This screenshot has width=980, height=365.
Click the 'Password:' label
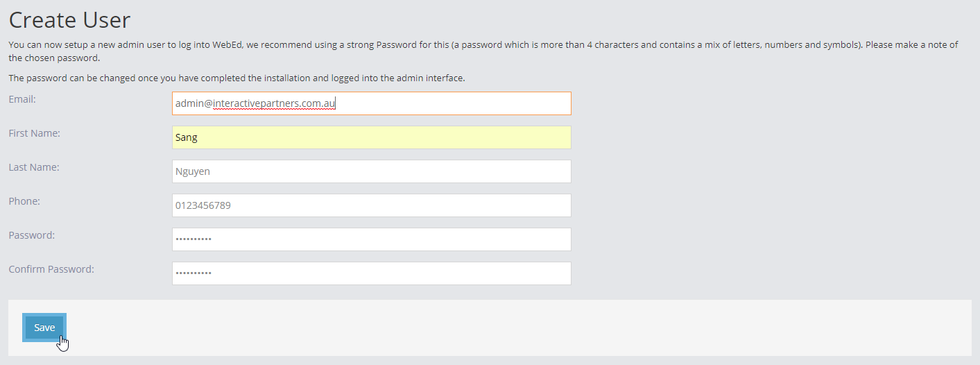tap(31, 235)
